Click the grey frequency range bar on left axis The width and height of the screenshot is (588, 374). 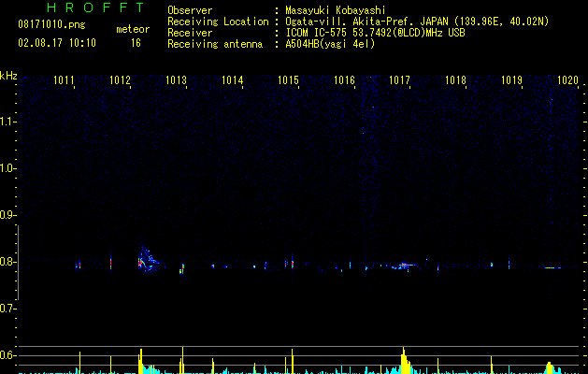18,263
